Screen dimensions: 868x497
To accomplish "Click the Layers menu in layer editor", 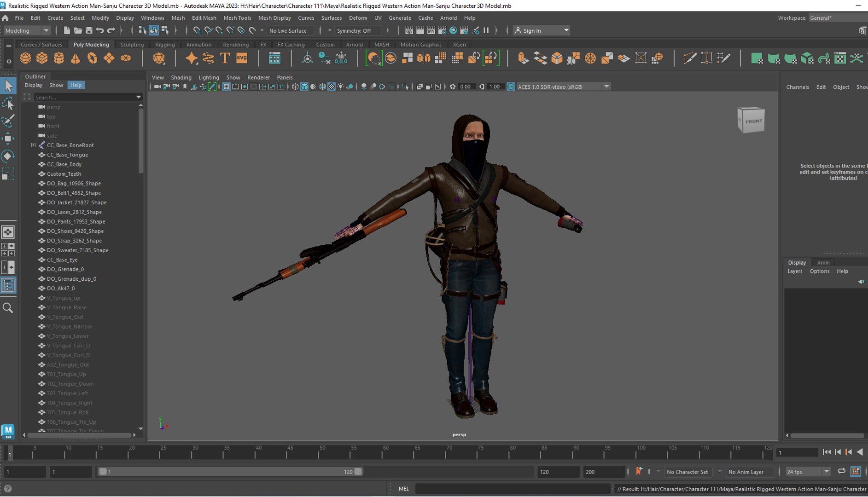I will [x=795, y=271].
